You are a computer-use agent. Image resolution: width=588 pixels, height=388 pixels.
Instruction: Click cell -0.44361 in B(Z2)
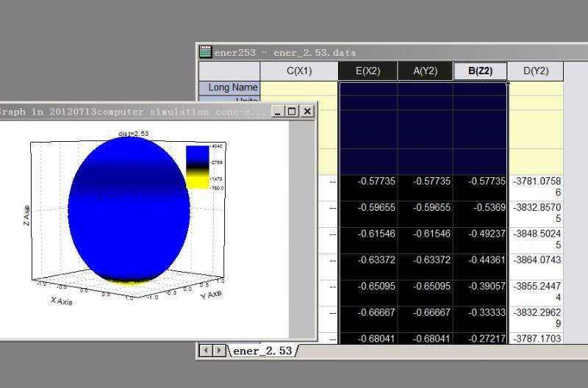point(480,267)
